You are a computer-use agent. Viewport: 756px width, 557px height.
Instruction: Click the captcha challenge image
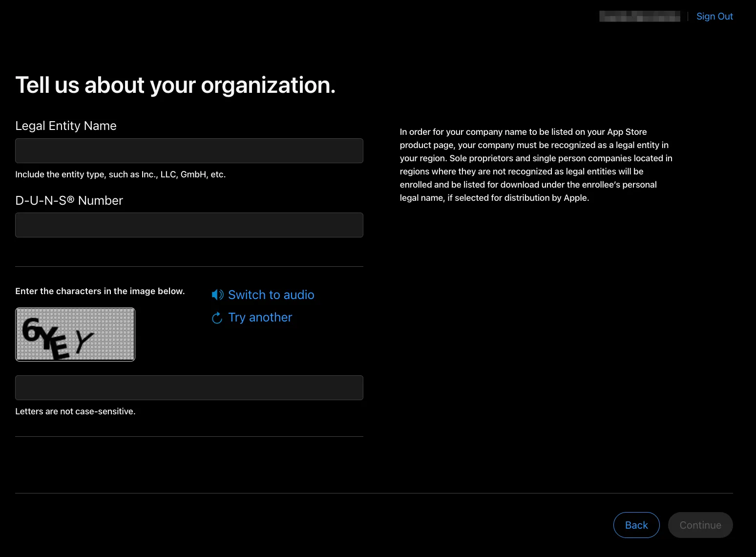75,334
